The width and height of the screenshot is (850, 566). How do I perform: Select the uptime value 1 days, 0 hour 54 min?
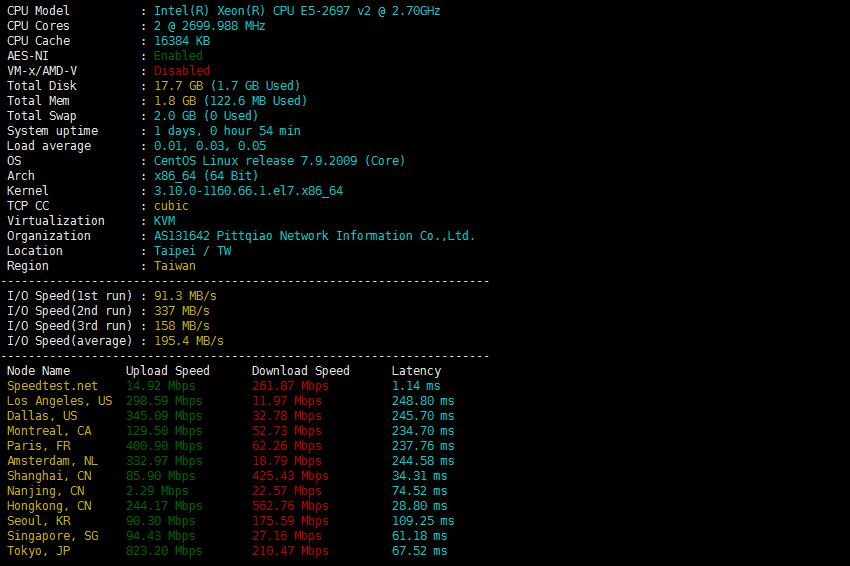click(227, 131)
